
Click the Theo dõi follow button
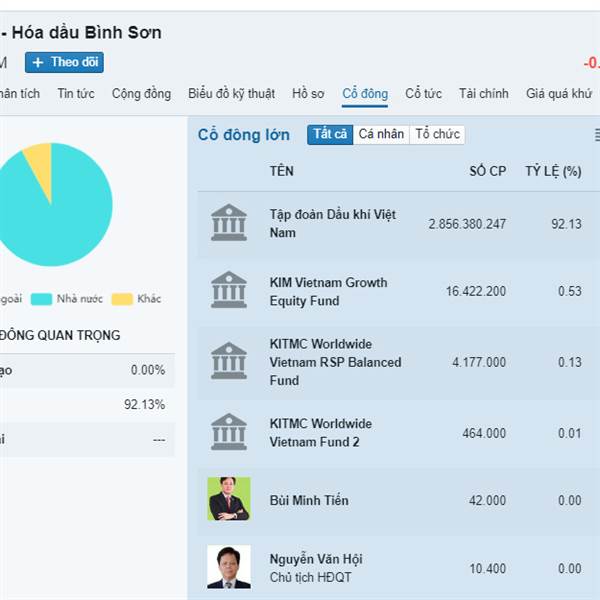click(x=64, y=62)
